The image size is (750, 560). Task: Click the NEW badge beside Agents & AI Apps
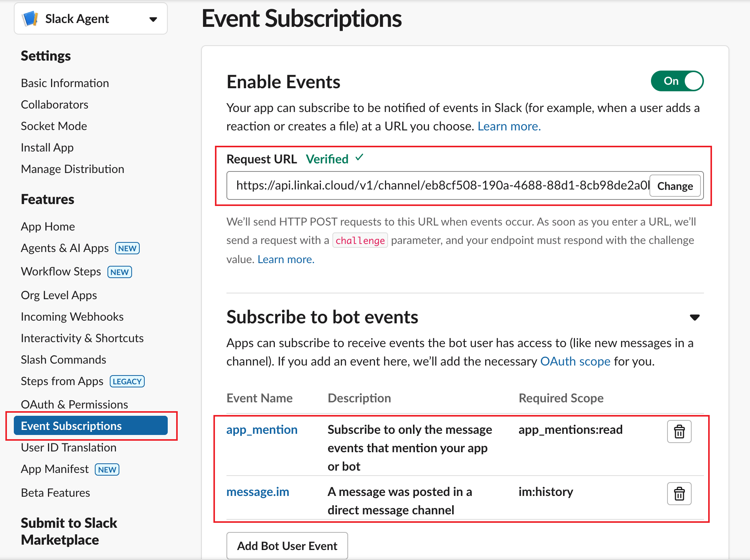point(127,249)
